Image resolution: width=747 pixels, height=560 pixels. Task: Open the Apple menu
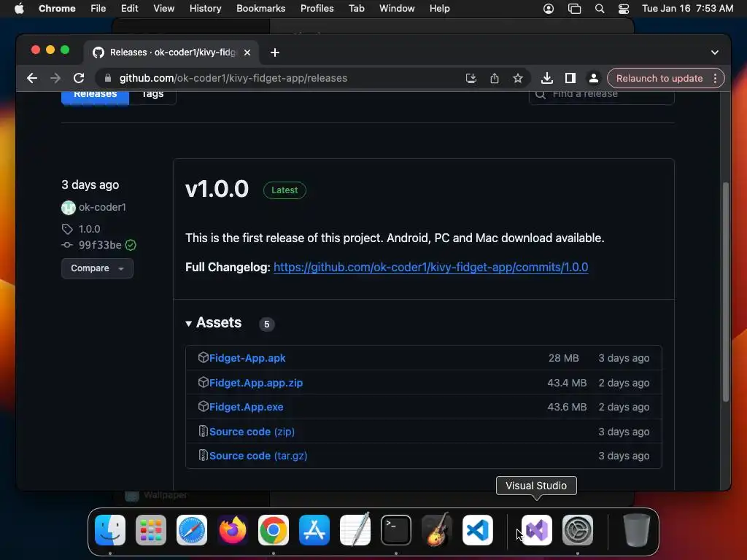(19, 9)
